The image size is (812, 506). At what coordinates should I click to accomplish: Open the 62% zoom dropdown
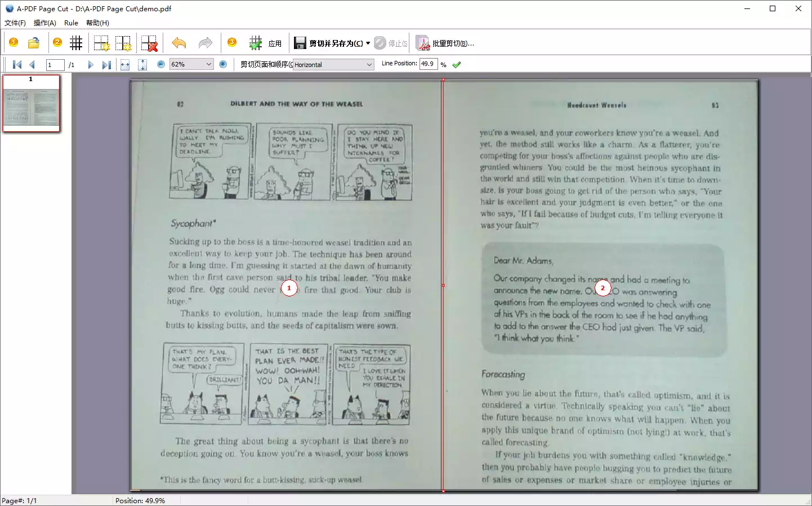[191, 64]
